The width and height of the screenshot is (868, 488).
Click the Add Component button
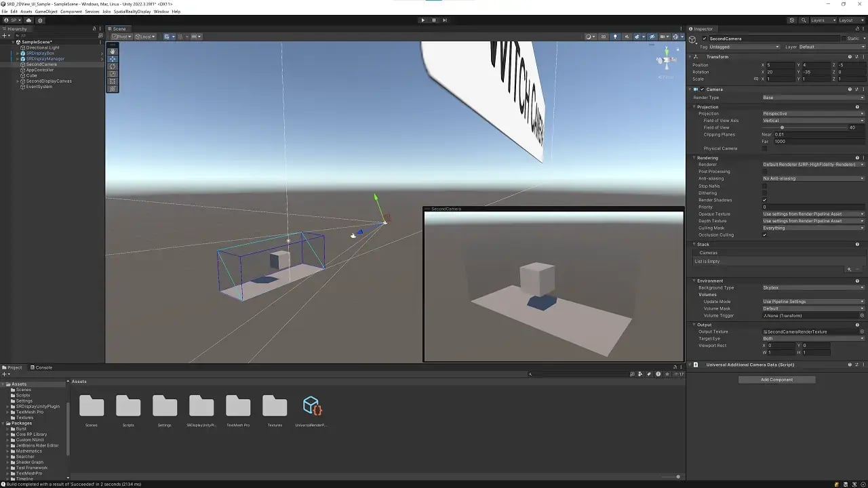point(776,380)
